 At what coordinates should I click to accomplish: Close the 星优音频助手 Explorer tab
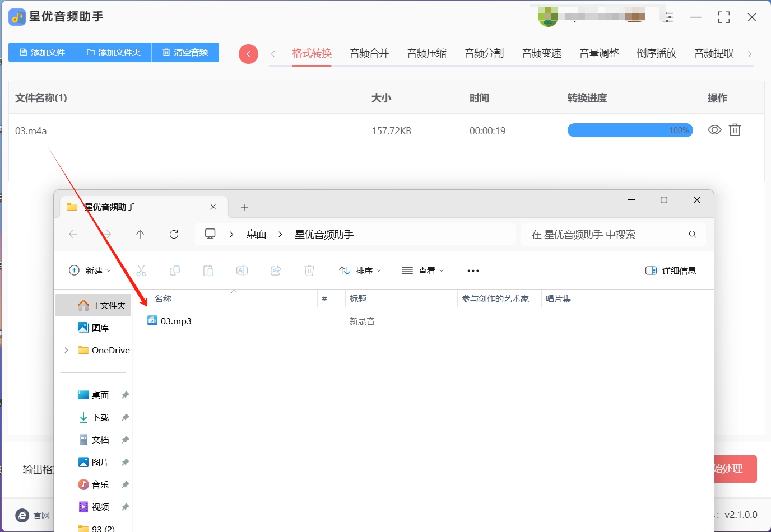tap(213, 207)
